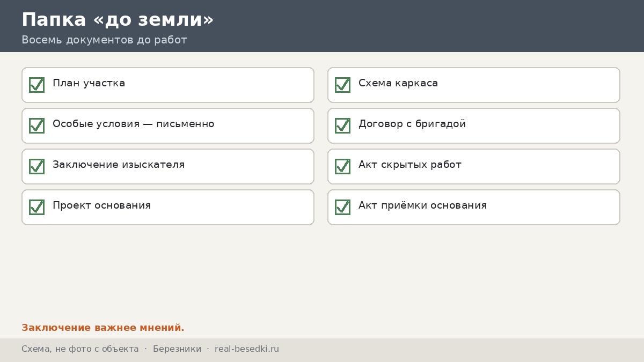Click the text «Заключение изыскателя»
Image resolution: width=644 pixels, height=362 pixels.
pyautogui.click(x=119, y=165)
